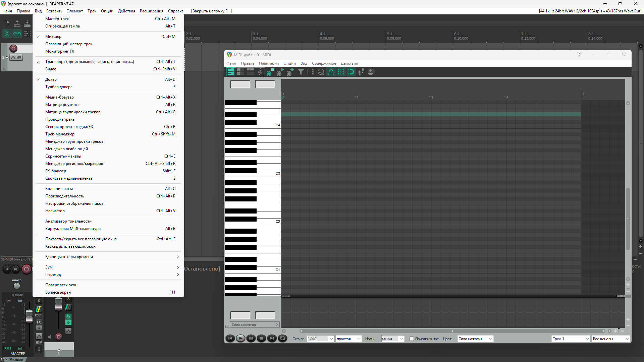
Task: Expand the 'Все каналы' channel dropdown
Action: 610,339
